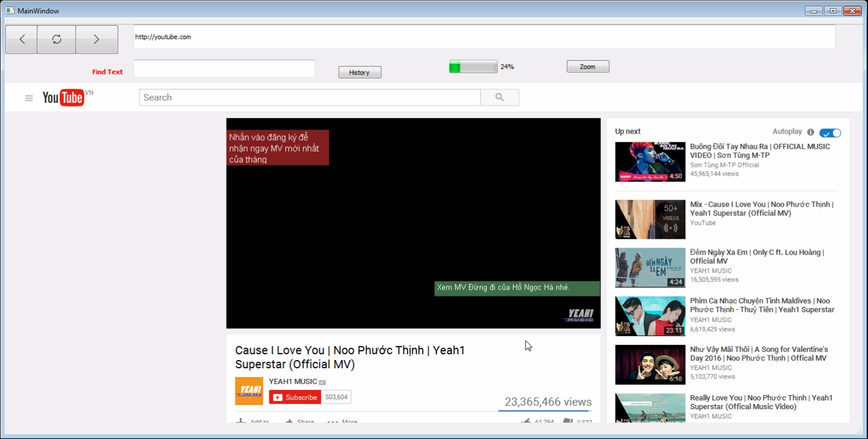This screenshot has height=439, width=868.
Task: Open Như Vậy Mãi Thôi thumbnail
Action: pyautogui.click(x=650, y=365)
